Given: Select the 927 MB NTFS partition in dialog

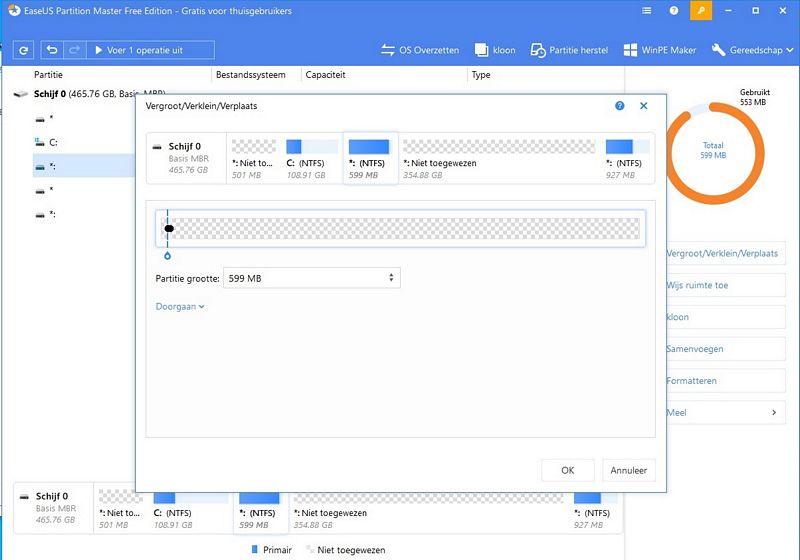Looking at the screenshot, I should 627,158.
